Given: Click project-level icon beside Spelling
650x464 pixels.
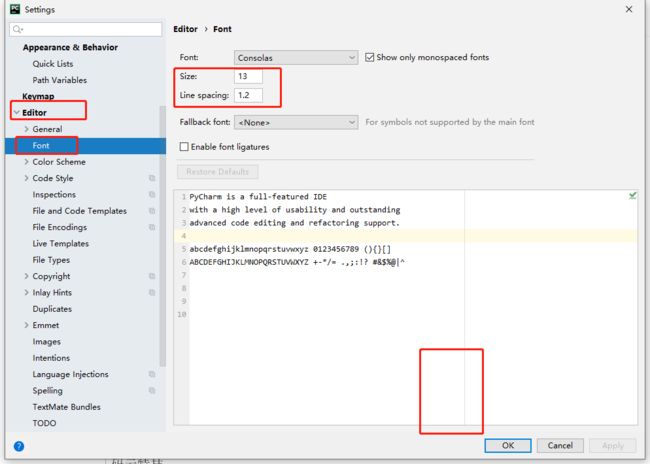Looking at the screenshot, I should (x=152, y=390).
